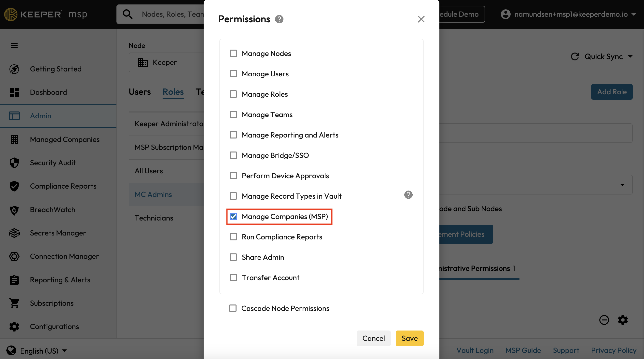This screenshot has height=359, width=644.
Task: Uncheck Manage Companies (MSP)
Action: coord(233,217)
